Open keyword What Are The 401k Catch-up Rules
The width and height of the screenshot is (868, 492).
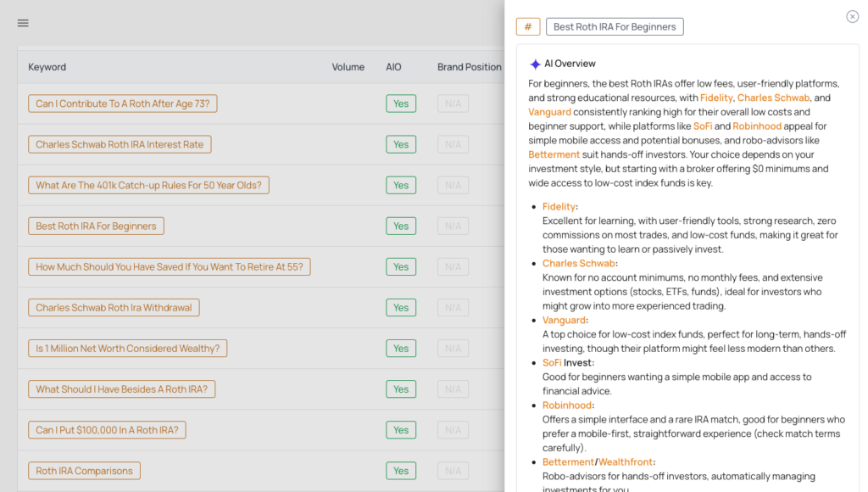click(x=148, y=185)
